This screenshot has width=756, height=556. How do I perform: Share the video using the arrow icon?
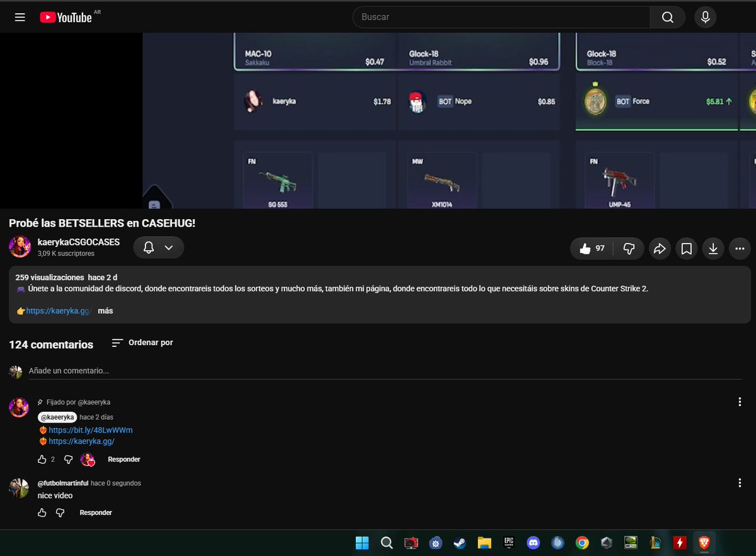click(660, 249)
